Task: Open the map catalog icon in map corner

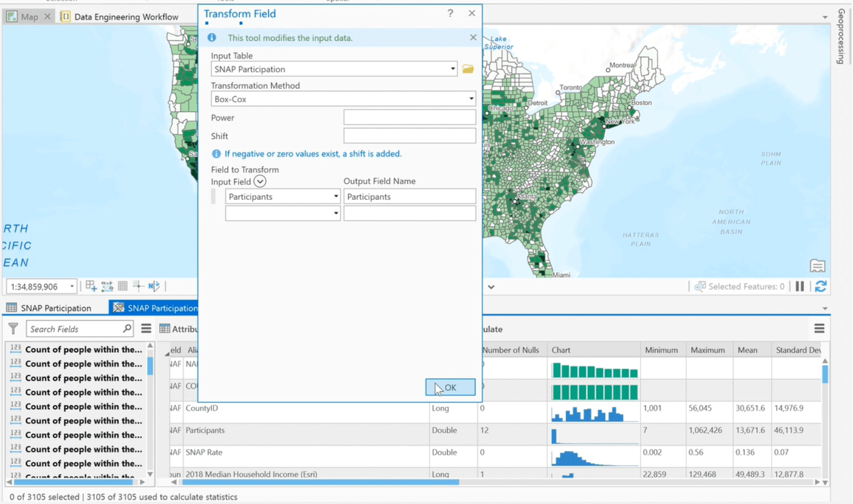Action: (817, 266)
